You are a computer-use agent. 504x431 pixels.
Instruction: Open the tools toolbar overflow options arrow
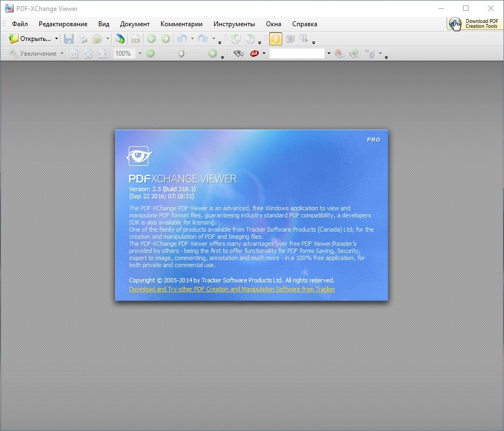314,43
